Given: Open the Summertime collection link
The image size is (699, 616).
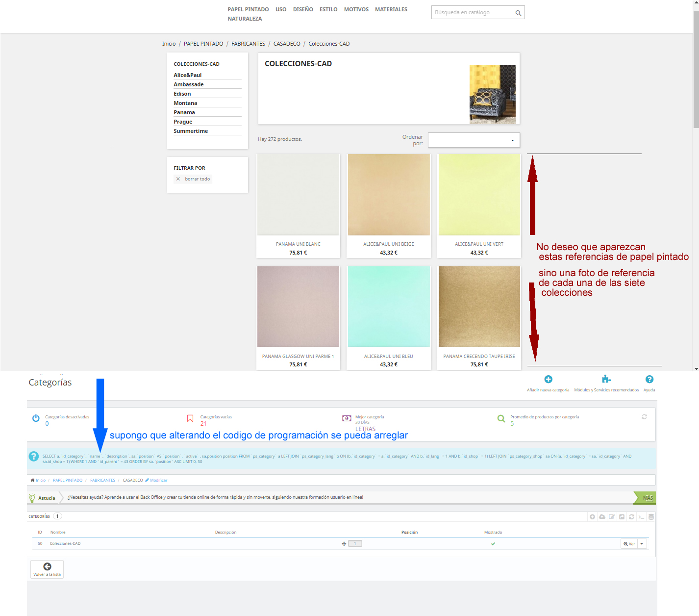Looking at the screenshot, I should pyautogui.click(x=191, y=131).
